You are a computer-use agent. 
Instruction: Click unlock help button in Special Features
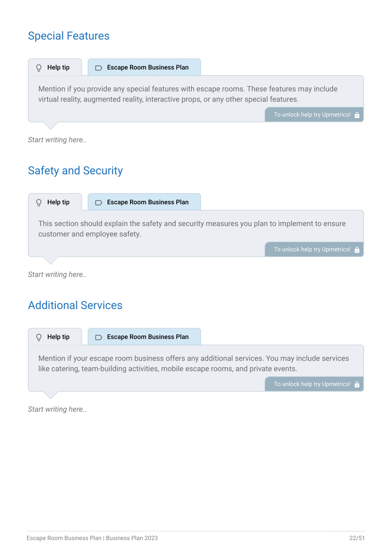click(314, 115)
